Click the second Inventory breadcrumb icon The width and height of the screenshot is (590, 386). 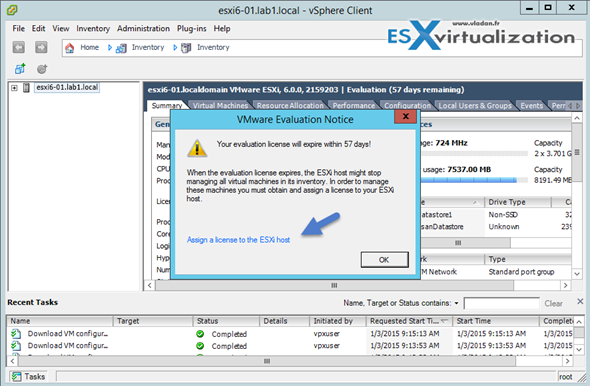pos(186,48)
